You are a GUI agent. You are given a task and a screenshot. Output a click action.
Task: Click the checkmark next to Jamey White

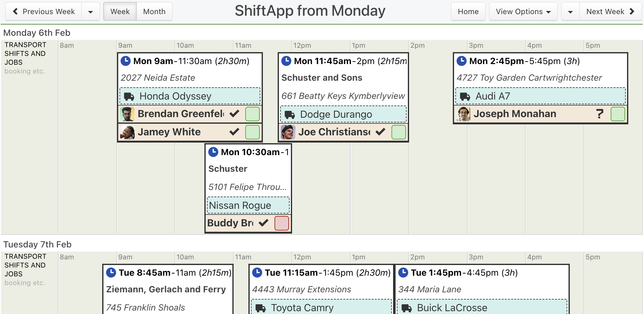234,132
